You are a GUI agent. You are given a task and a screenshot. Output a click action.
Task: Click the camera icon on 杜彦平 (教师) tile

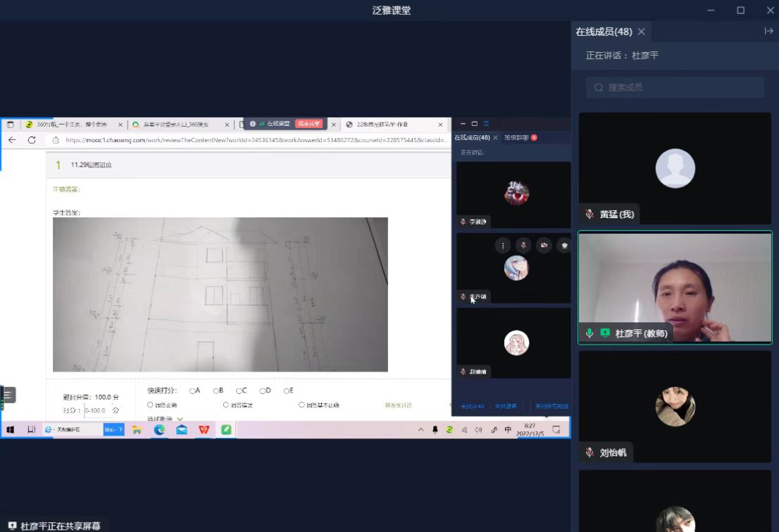[605, 333]
